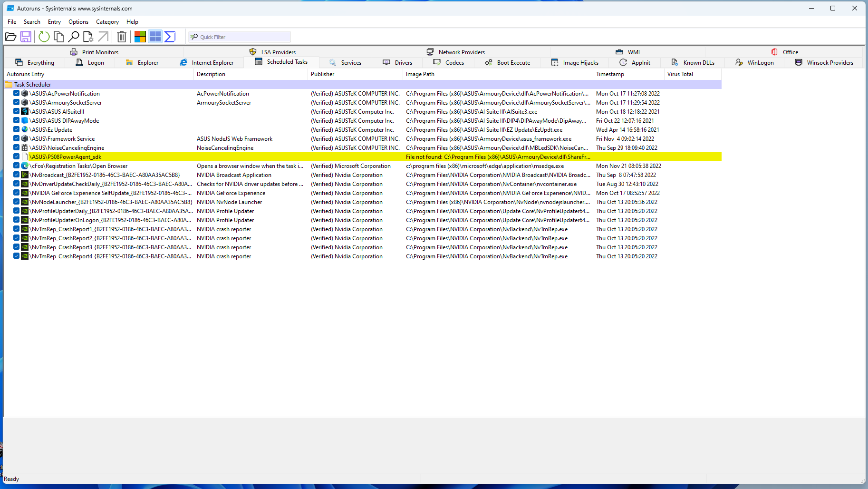Image resolution: width=868 pixels, height=489 pixels.
Task: Click the Delete trash can icon
Action: click(122, 37)
